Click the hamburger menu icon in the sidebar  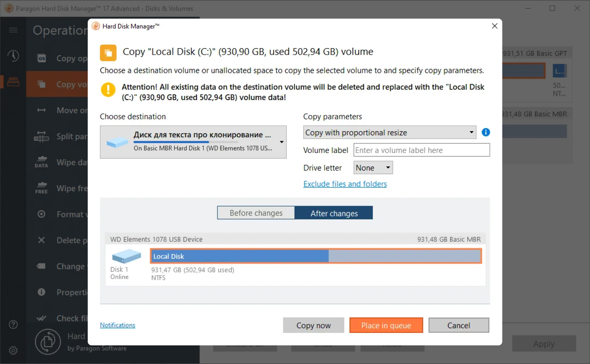coord(13,30)
